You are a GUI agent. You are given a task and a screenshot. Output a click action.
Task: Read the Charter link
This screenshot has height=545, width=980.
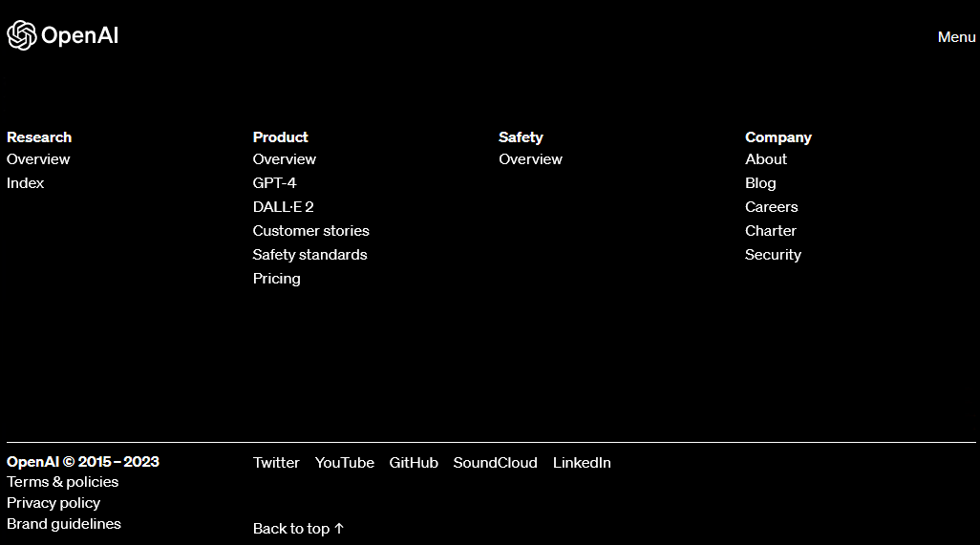771,230
